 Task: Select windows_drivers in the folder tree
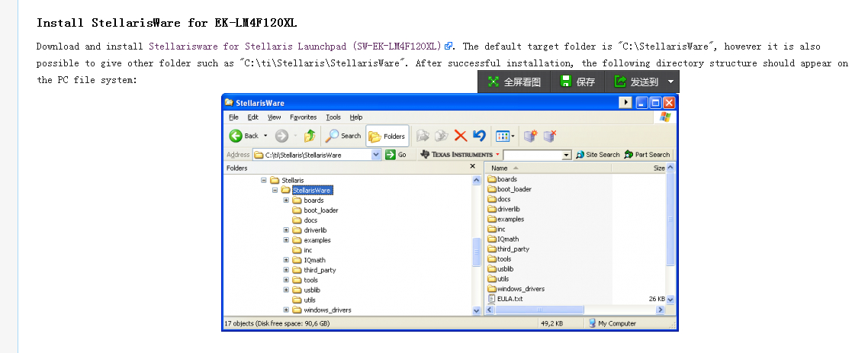(x=327, y=310)
